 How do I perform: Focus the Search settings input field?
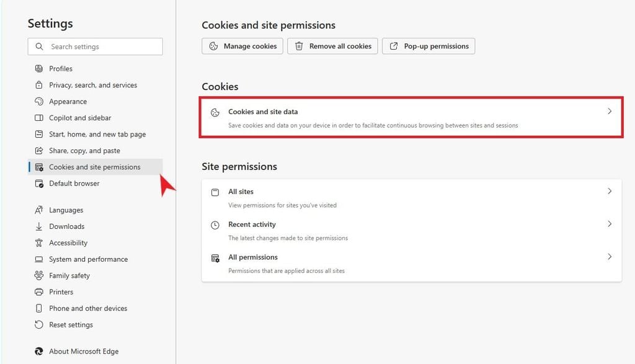pos(95,47)
